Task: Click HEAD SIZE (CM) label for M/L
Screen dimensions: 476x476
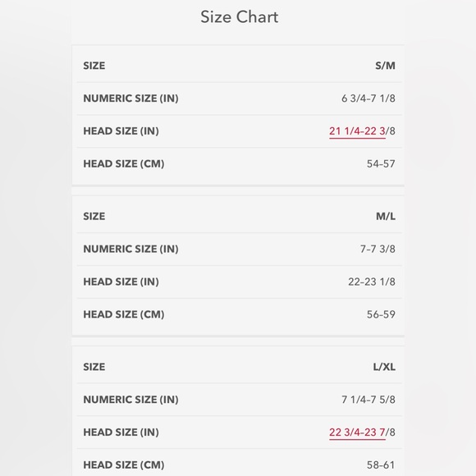Action: tap(124, 314)
